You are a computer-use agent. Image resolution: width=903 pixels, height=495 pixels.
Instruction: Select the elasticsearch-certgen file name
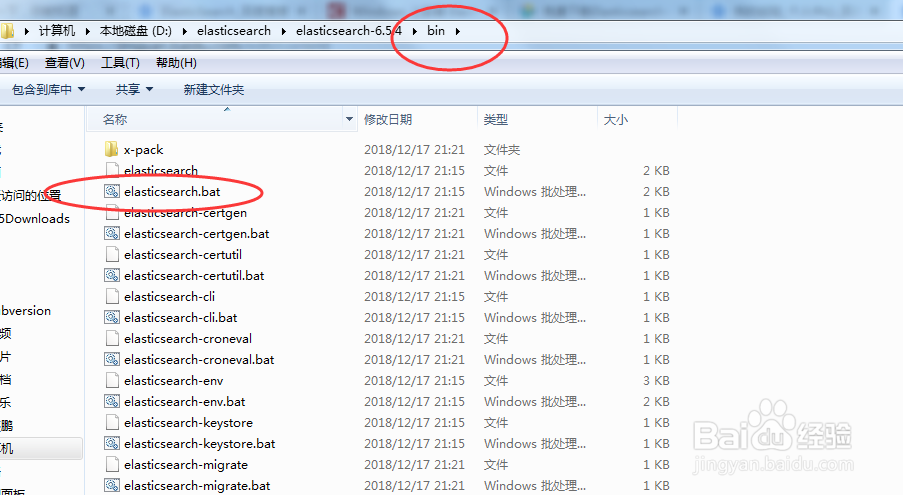click(x=185, y=213)
